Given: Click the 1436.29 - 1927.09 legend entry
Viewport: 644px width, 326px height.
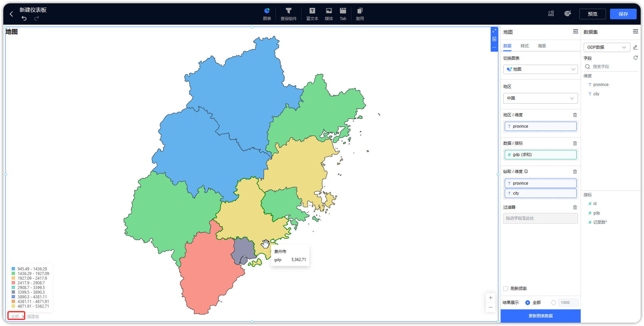Looking at the screenshot, I should (x=30, y=273).
